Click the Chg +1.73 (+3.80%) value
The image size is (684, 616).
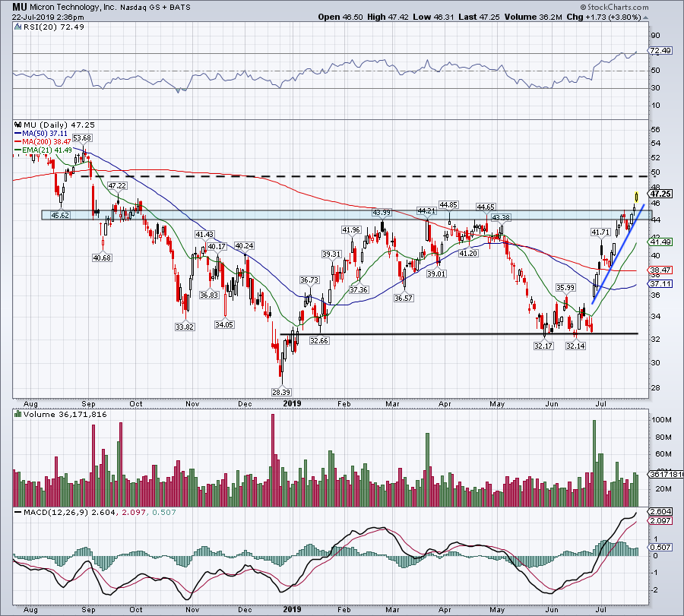tap(603, 17)
